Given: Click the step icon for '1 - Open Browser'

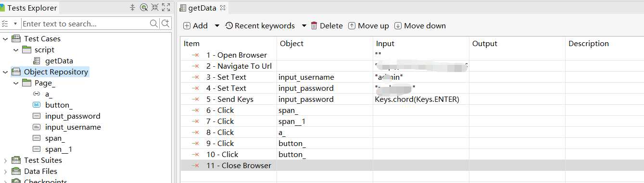Looking at the screenshot, I should pos(196,55).
